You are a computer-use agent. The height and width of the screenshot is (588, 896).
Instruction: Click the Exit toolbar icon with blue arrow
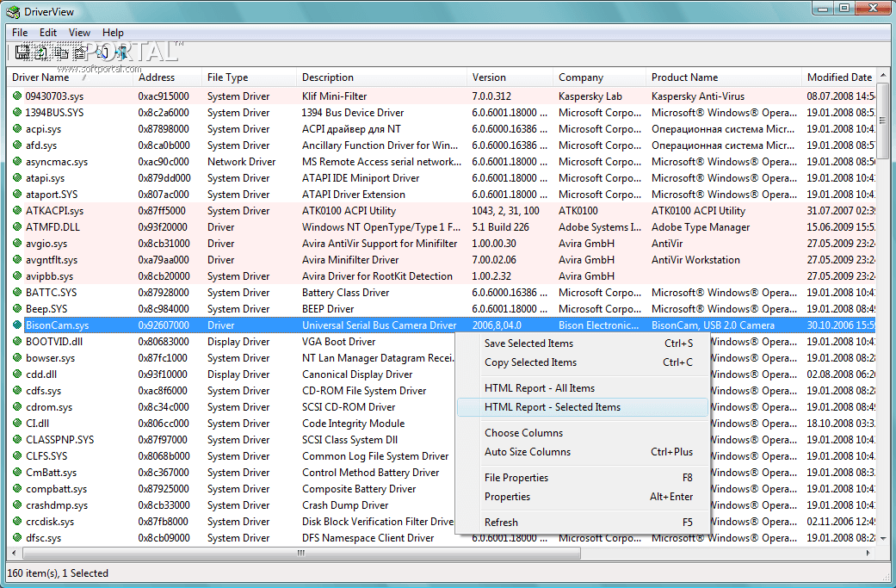[x=121, y=53]
